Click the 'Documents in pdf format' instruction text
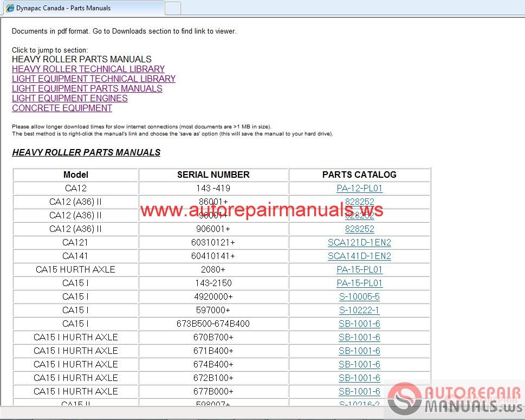The height and width of the screenshot is (420, 525). [x=124, y=31]
